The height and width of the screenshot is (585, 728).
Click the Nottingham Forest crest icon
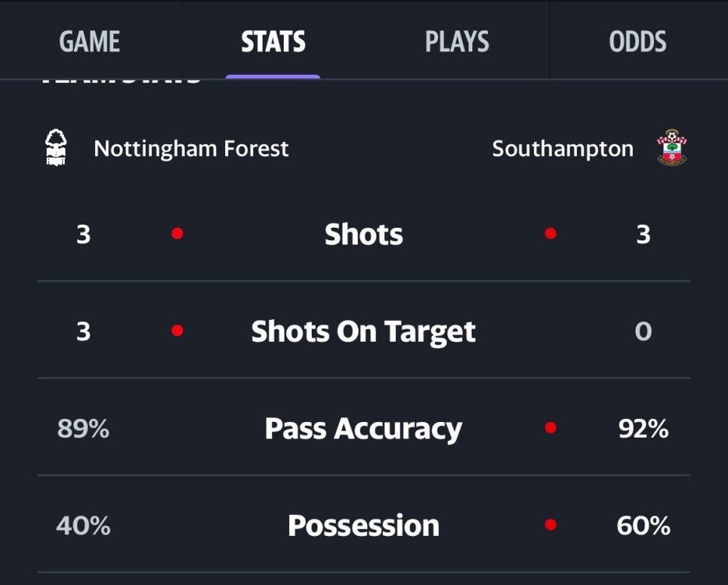(x=56, y=148)
